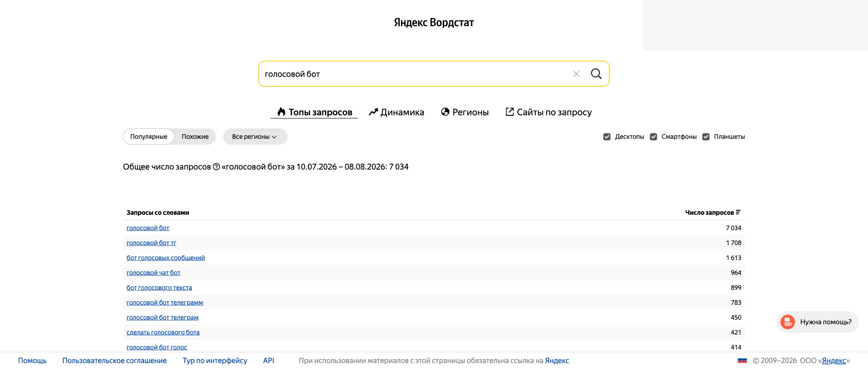Screen dimensions: 868x369
Task: Toggle the Планшеты checkbox
Action: click(706, 137)
